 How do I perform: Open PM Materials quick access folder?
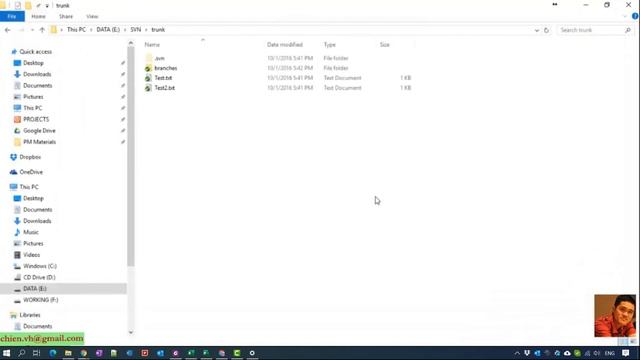coord(39,142)
